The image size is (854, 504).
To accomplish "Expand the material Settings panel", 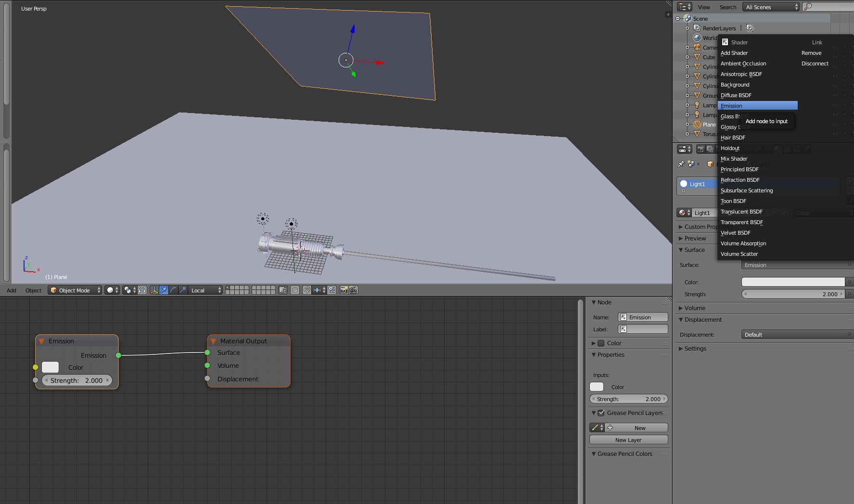I will click(681, 348).
